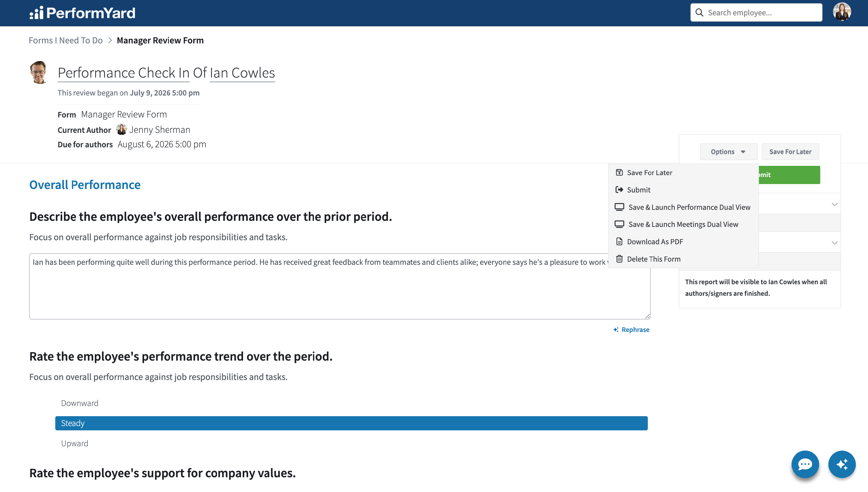Image resolution: width=868 pixels, height=492 pixels.
Task: Expand the first collapsed sidebar section chevron
Action: click(834, 204)
